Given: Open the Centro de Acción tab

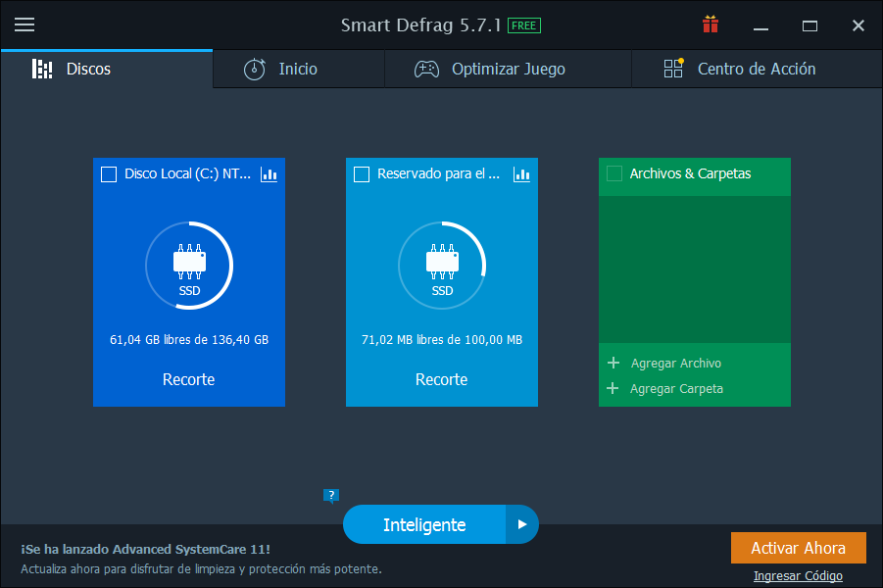Looking at the screenshot, I should pyautogui.click(x=757, y=69).
